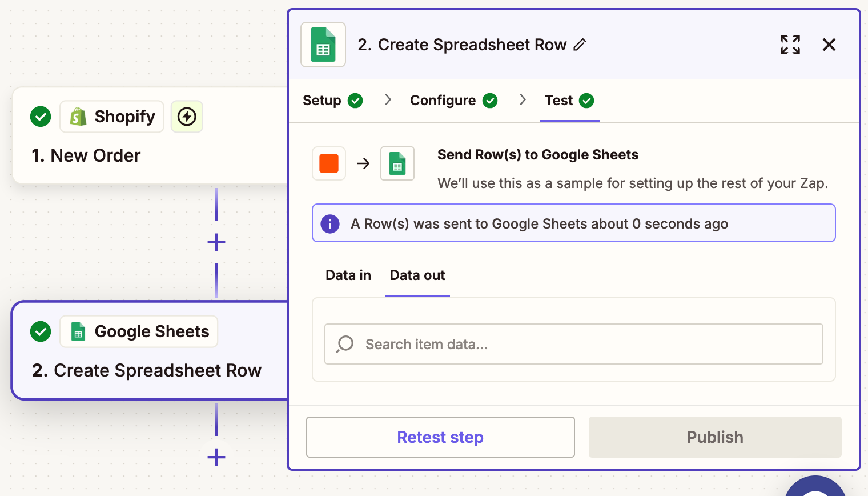Add a step between Shopify and Google Sheets
The height and width of the screenshot is (496, 868).
pyautogui.click(x=216, y=242)
